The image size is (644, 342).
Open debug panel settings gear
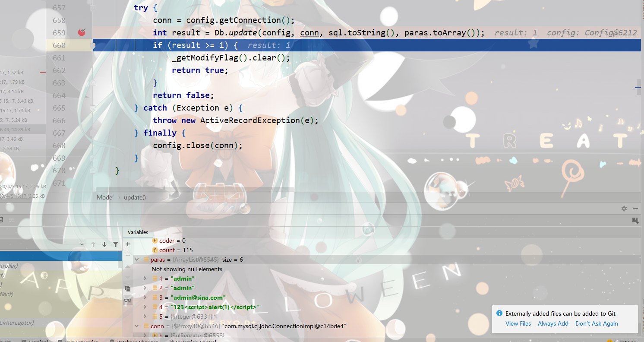click(624, 209)
